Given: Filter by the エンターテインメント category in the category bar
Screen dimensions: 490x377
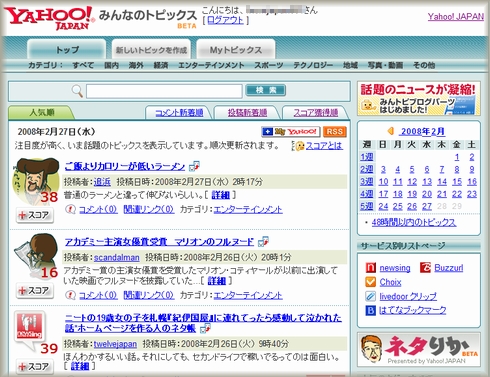Looking at the screenshot, I should point(211,65).
